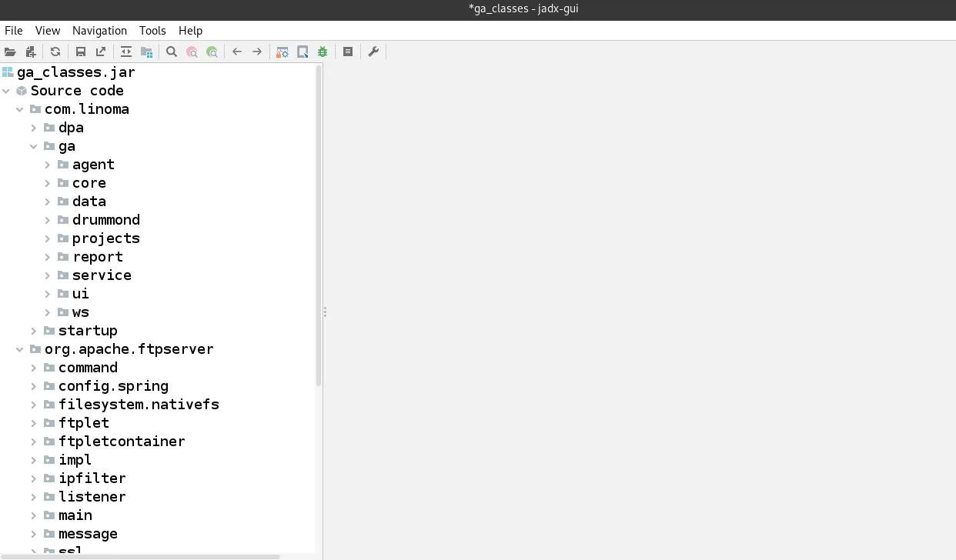Open the text search magnifier icon
Viewport: 956px width, 560px height.
click(171, 52)
